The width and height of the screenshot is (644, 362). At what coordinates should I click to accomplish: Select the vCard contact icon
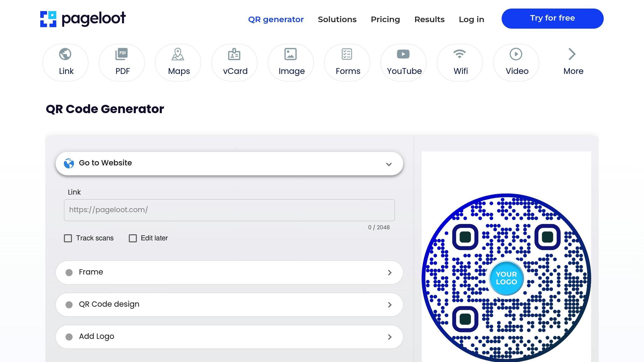(x=234, y=55)
